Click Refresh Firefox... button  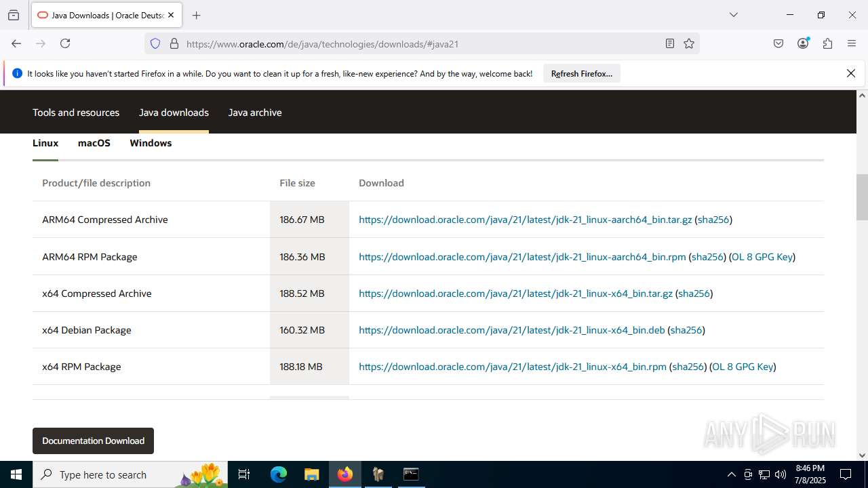[x=582, y=73]
